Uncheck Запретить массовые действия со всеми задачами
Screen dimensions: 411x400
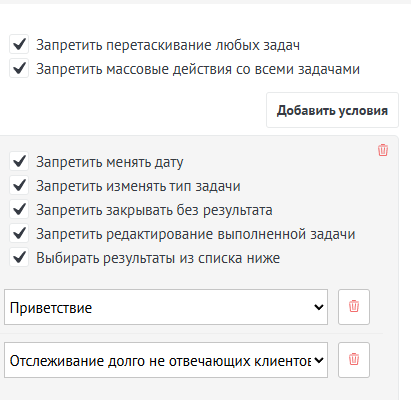(19, 68)
